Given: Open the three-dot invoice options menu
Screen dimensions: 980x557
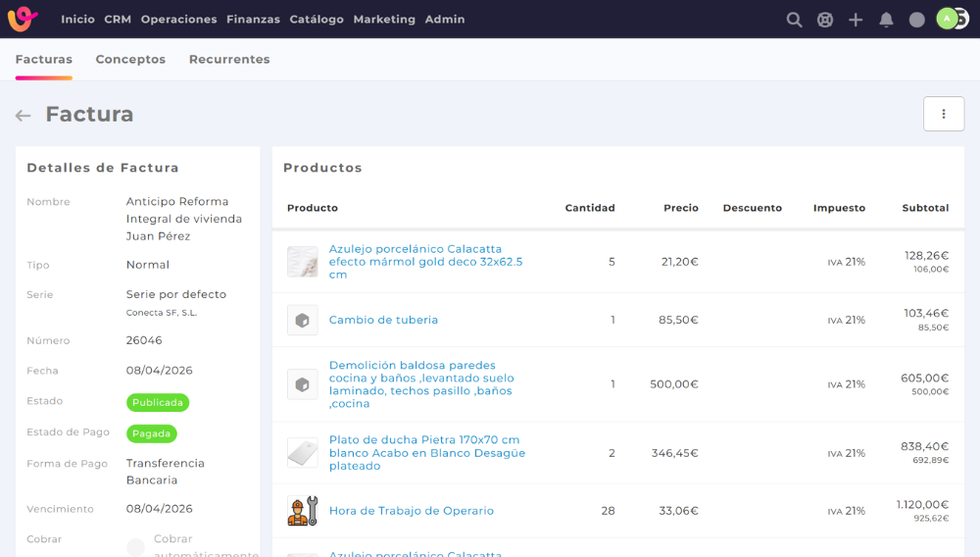Looking at the screenshot, I should [x=943, y=114].
